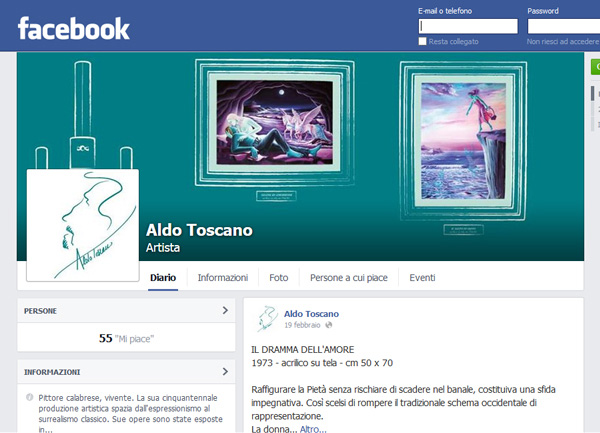Open the cave and Pegasus painting in cover
Screen dimensions: 600x433
point(275,122)
